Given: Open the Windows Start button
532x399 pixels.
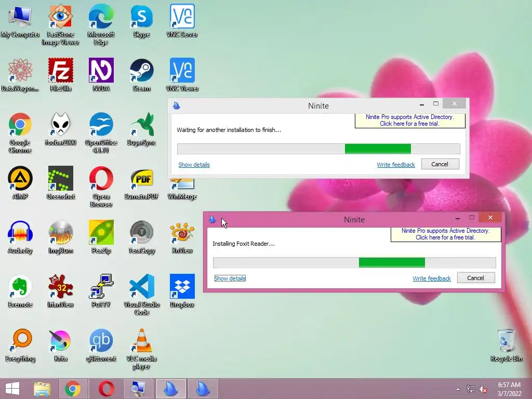Looking at the screenshot, I should pos(12,389).
